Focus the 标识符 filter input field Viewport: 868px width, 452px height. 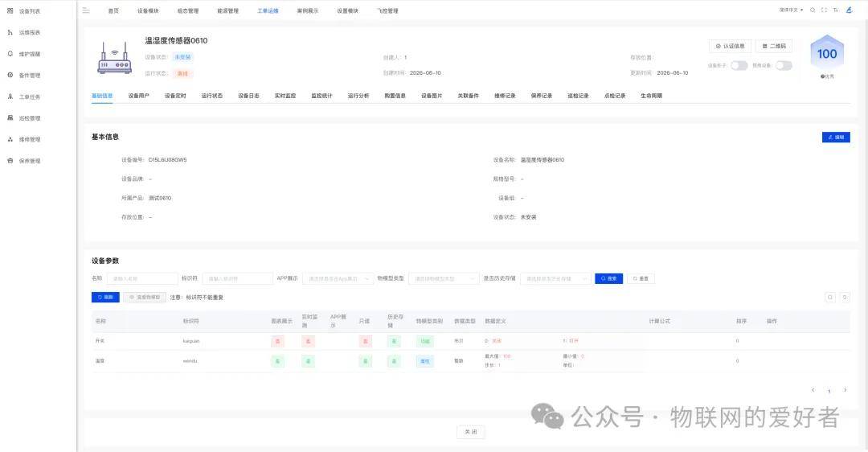coord(237,278)
